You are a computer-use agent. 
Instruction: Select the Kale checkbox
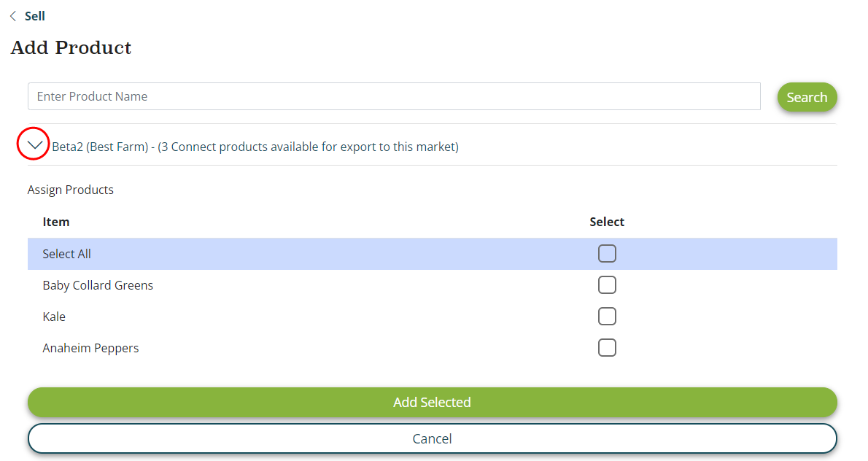pos(607,317)
